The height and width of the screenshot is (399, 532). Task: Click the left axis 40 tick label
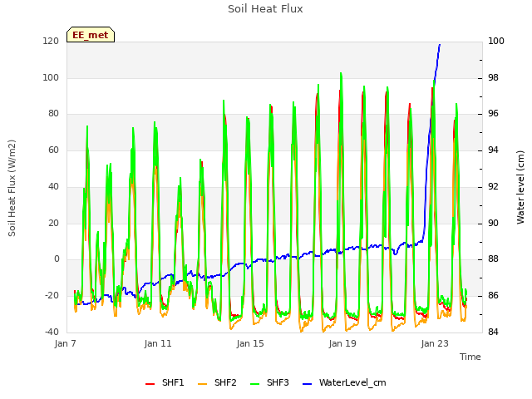[x=53, y=186]
